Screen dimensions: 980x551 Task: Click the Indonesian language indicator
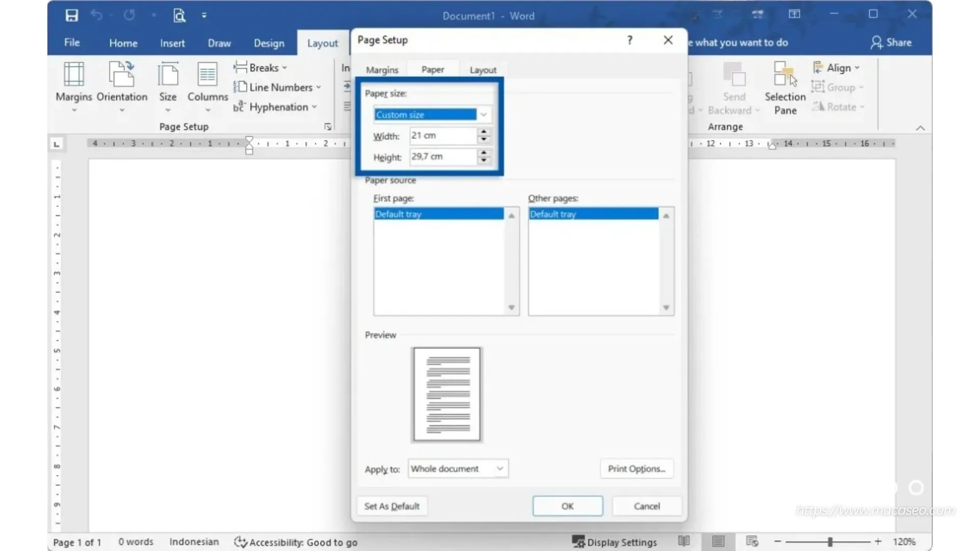coord(194,542)
